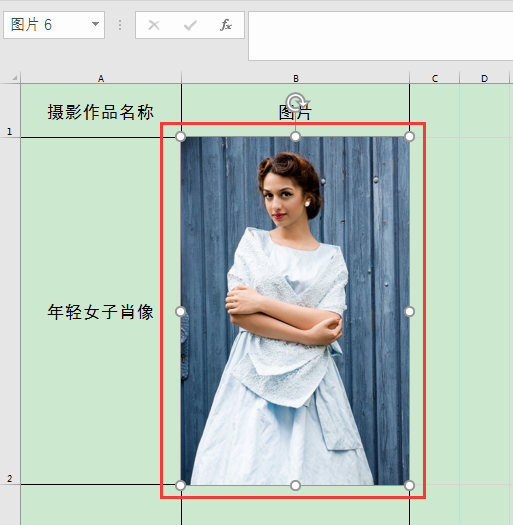Click the picture's bottom-middle resize handle
This screenshot has height=525, width=513.
[295, 485]
